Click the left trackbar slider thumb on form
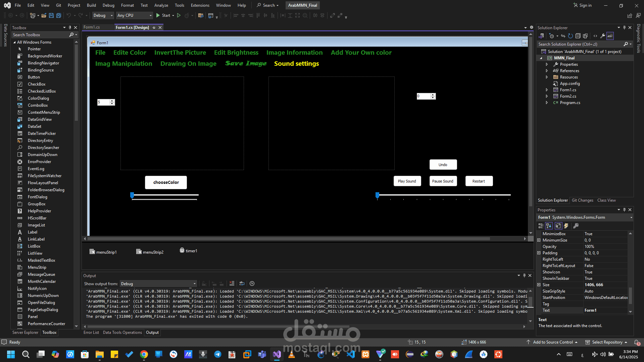 click(132, 195)
